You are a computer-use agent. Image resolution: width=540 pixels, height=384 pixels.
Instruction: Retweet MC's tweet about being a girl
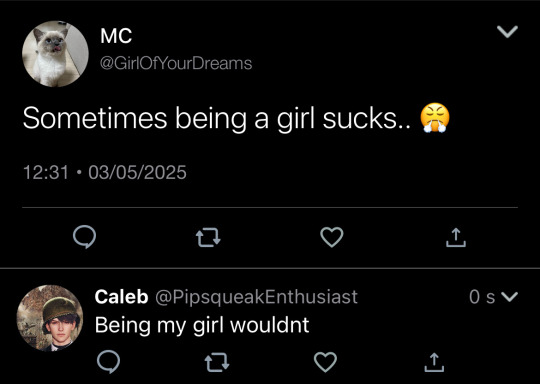[208, 238]
